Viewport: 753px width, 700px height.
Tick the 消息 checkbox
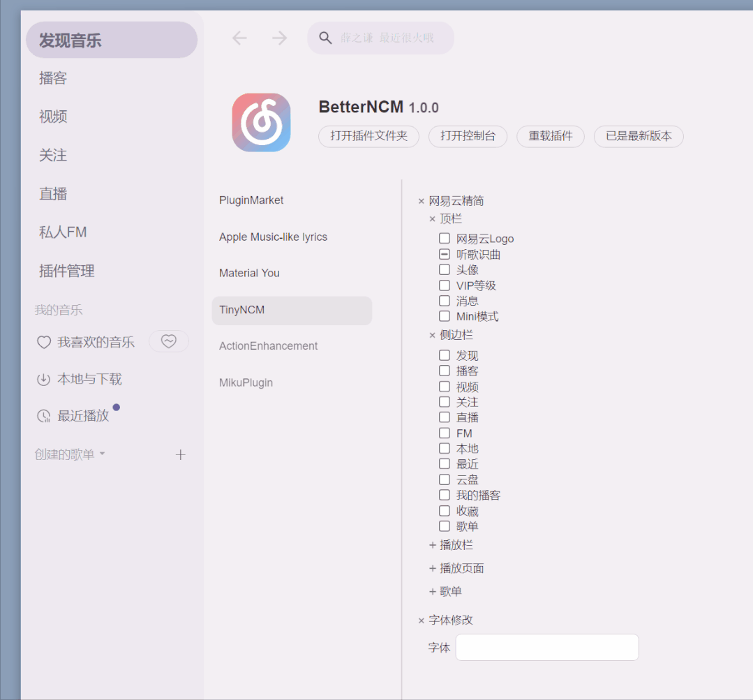pyautogui.click(x=445, y=301)
